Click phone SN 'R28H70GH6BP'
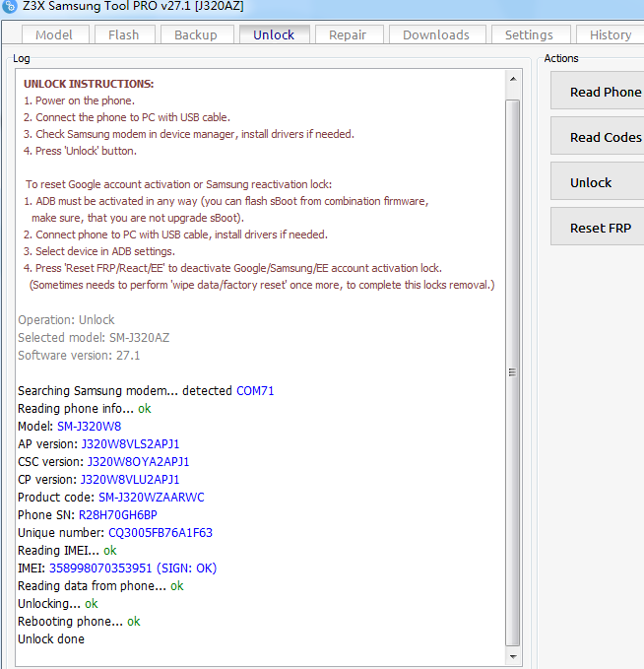The height and width of the screenshot is (669, 644). (x=118, y=515)
